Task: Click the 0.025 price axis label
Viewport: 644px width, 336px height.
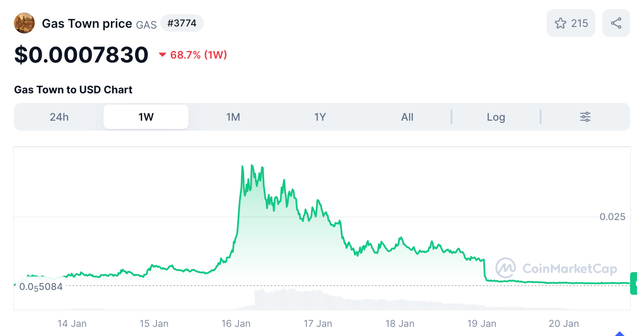Action: coord(612,217)
